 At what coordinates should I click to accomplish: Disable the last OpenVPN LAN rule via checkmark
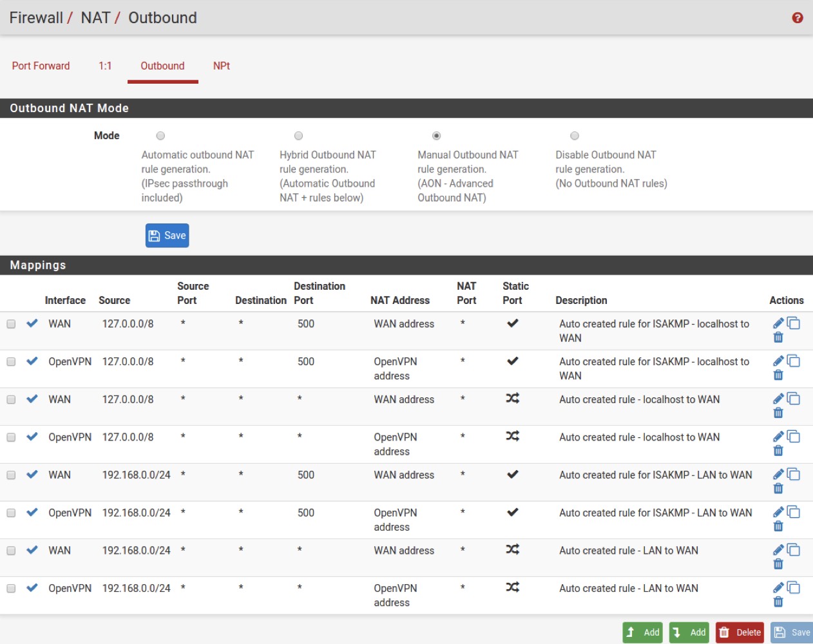tap(32, 588)
